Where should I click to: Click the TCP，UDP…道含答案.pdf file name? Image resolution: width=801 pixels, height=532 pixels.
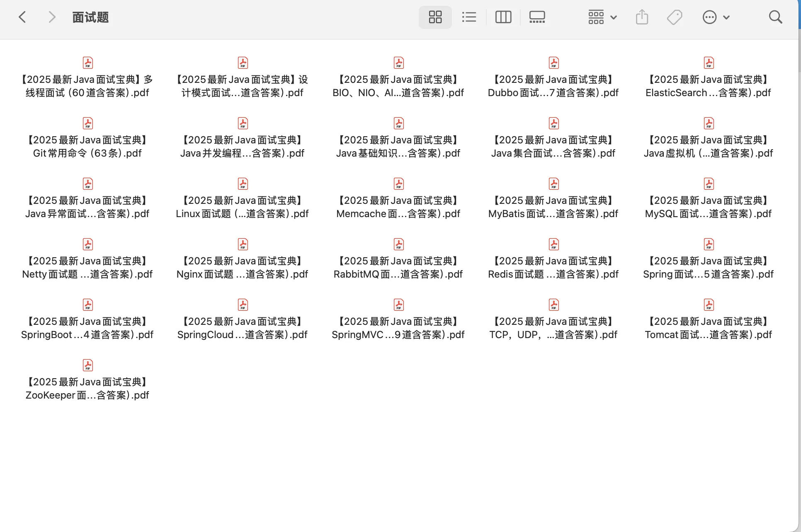coord(553,328)
